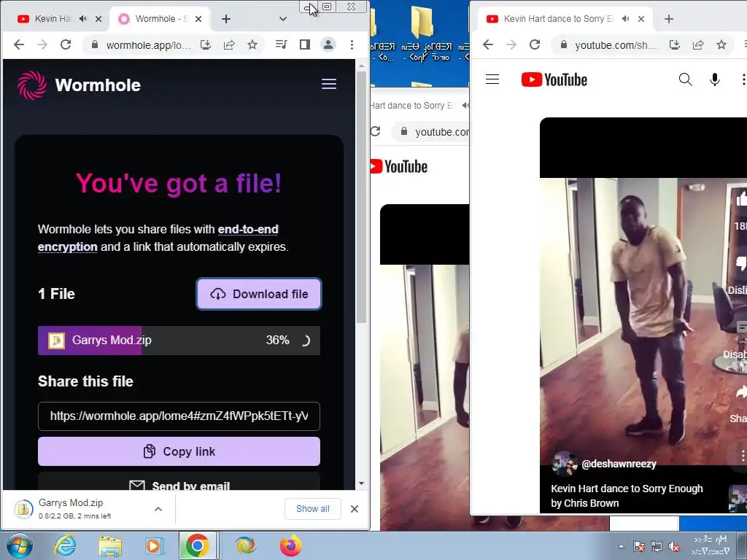Viewport: 747px width, 560px height.
Task: Open the @deshawnreezy channel
Action: coord(619,464)
